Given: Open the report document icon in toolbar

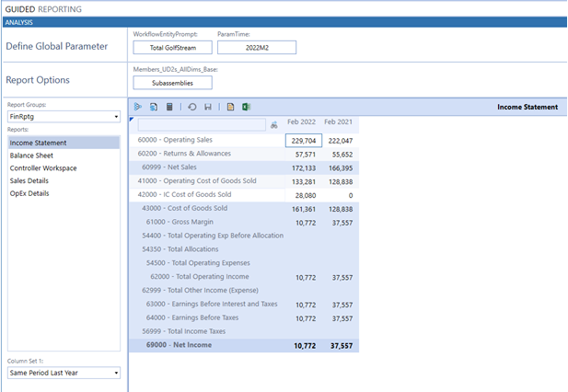Looking at the screenshot, I should [230, 107].
